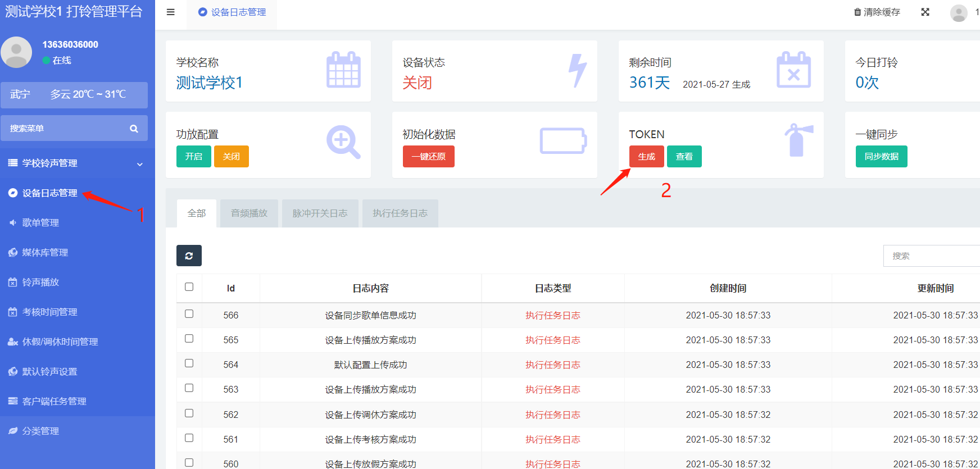This screenshot has width=980, height=469.
Task: Tick the select-all checkbox in table header
Action: [189, 287]
